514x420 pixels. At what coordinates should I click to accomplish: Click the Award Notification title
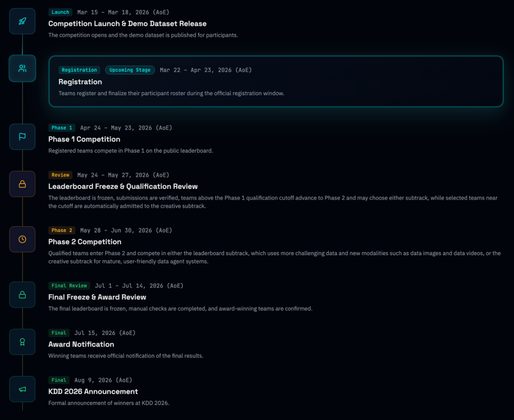click(x=81, y=344)
